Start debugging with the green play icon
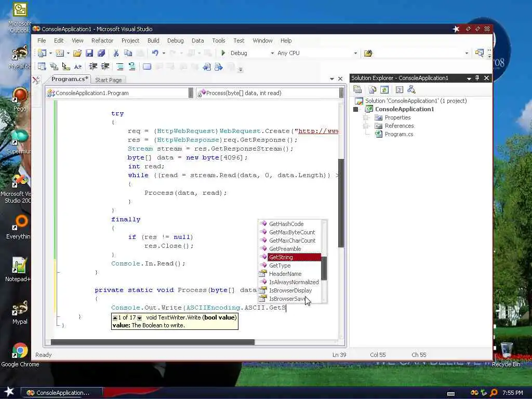The image size is (532, 399). click(x=223, y=53)
